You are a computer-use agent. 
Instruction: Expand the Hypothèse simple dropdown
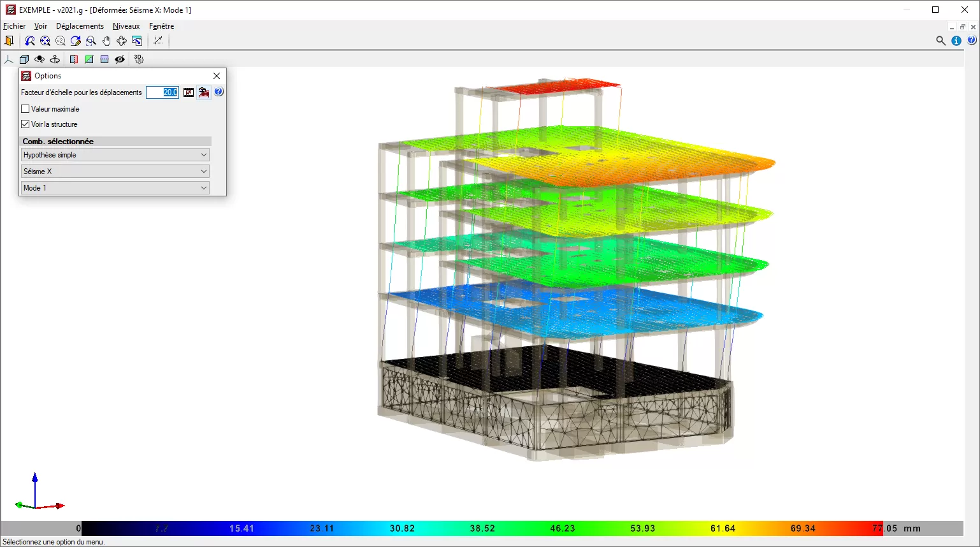[x=115, y=155]
